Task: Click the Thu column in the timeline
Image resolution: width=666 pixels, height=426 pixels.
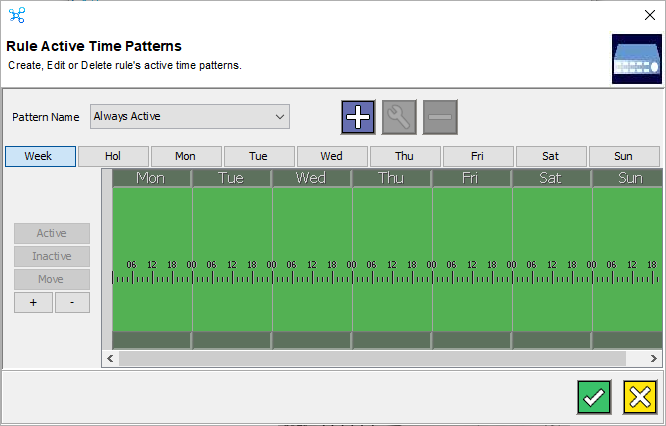Action: click(x=392, y=259)
